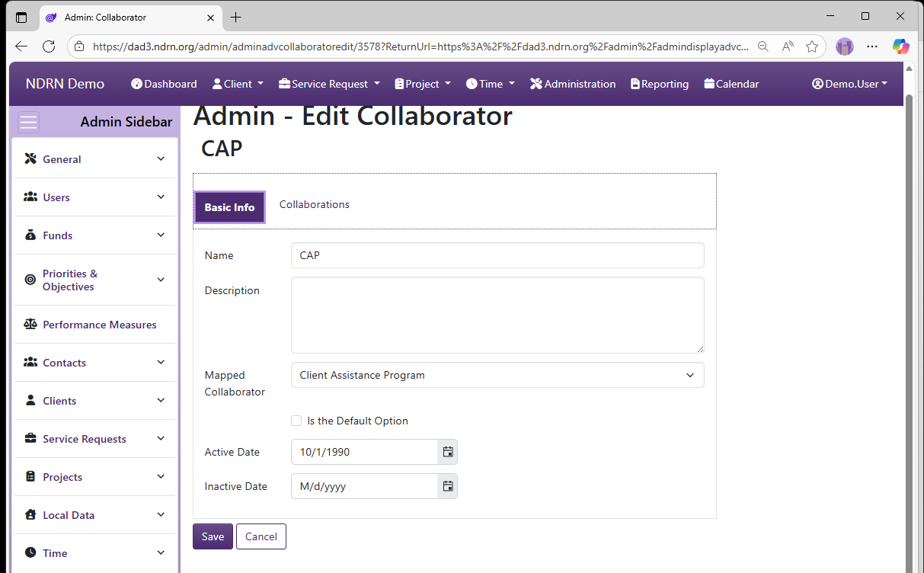This screenshot has height=573, width=924.
Task: Open the Demo.User account dropdown
Action: click(x=849, y=84)
